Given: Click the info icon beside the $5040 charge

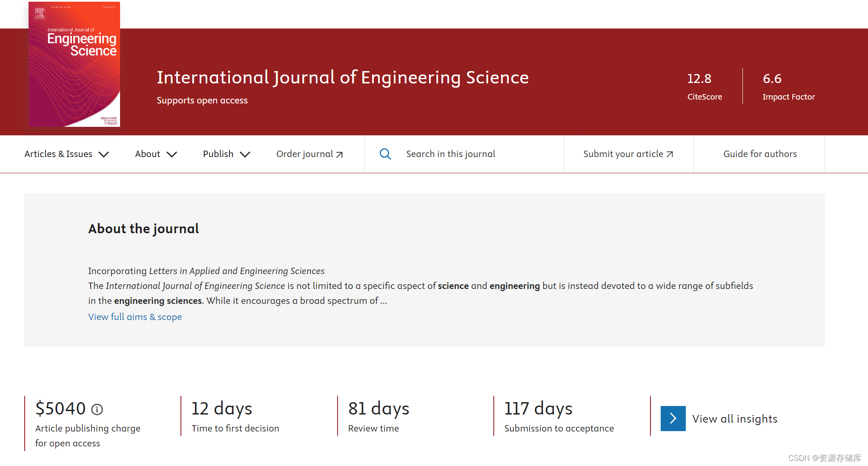Looking at the screenshot, I should [x=97, y=409].
